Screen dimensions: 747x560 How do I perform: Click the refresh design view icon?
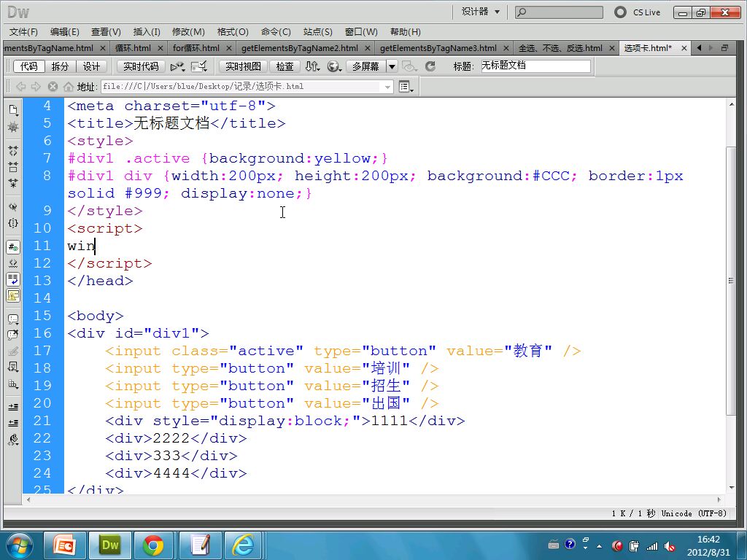tap(430, 66)
